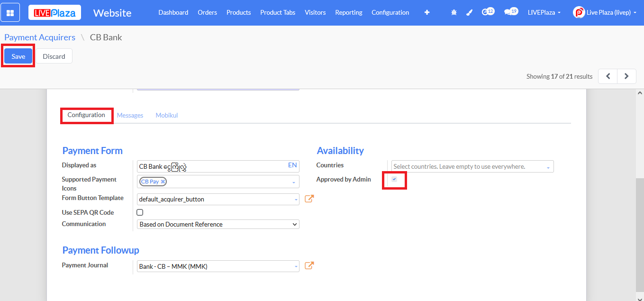
Task: Click the vertical scrollbar thumb
Action: tap(640, 235)
